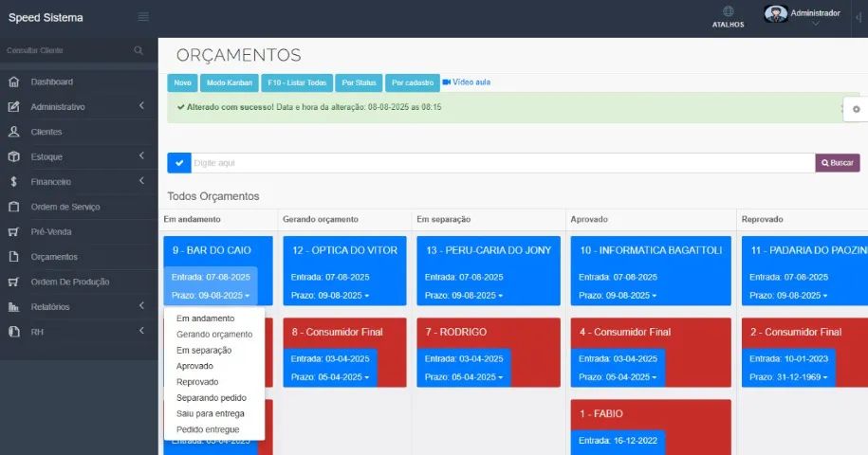This screenshot has height=455, width=868.
Task: Expand the Financeiro sidebar submenu
Action: 140,181
